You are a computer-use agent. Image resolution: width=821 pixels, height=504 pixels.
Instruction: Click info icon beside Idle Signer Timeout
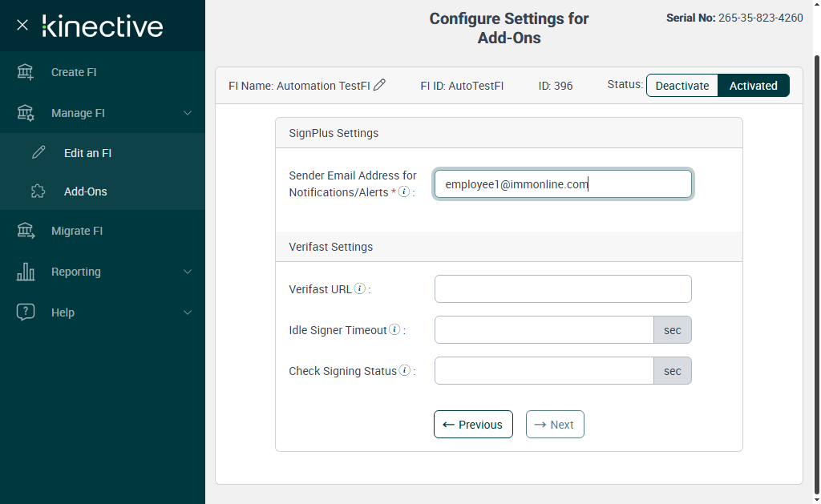pyautogui.click(x=395, y=329)
